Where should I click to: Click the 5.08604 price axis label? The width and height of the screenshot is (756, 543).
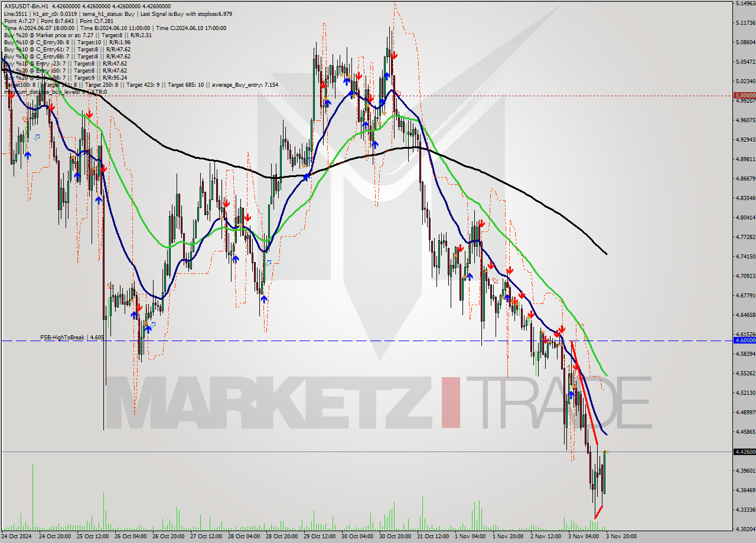click(x=745, y=42)
